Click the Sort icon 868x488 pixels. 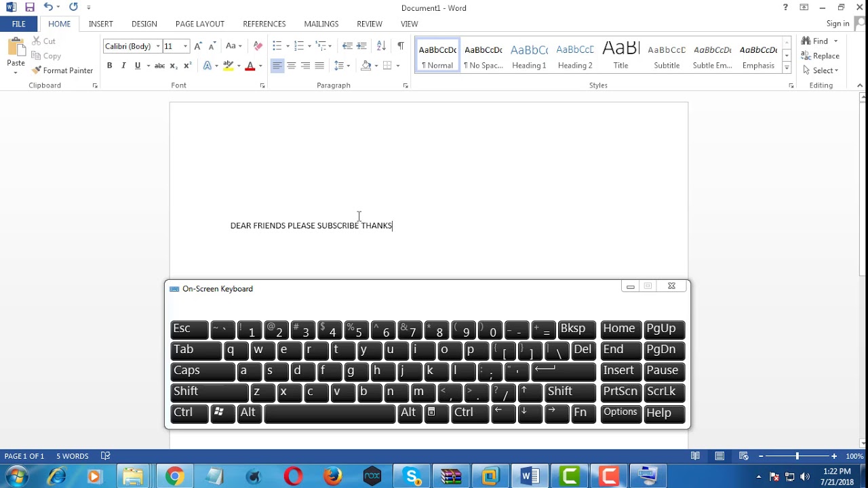(381, 46)
